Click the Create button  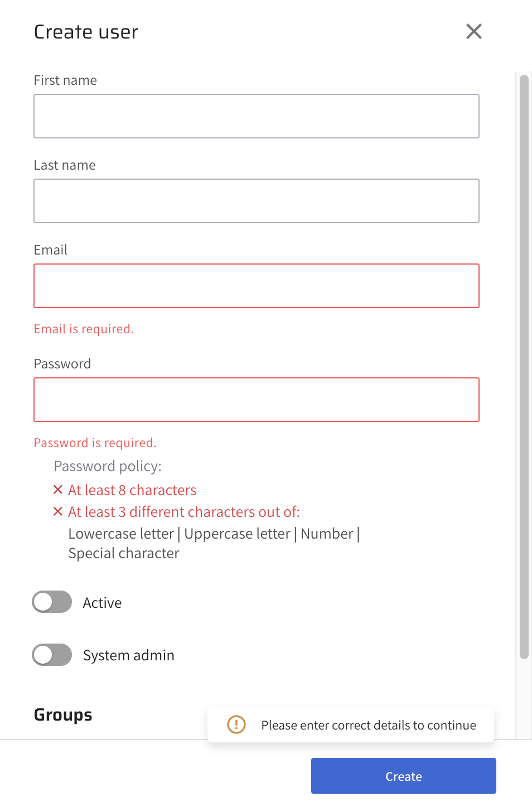[403, 776]
